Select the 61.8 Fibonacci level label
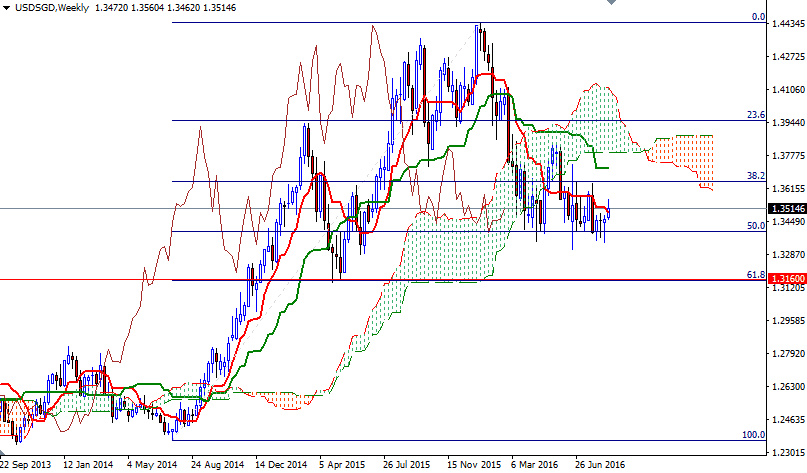 (756, 275)
